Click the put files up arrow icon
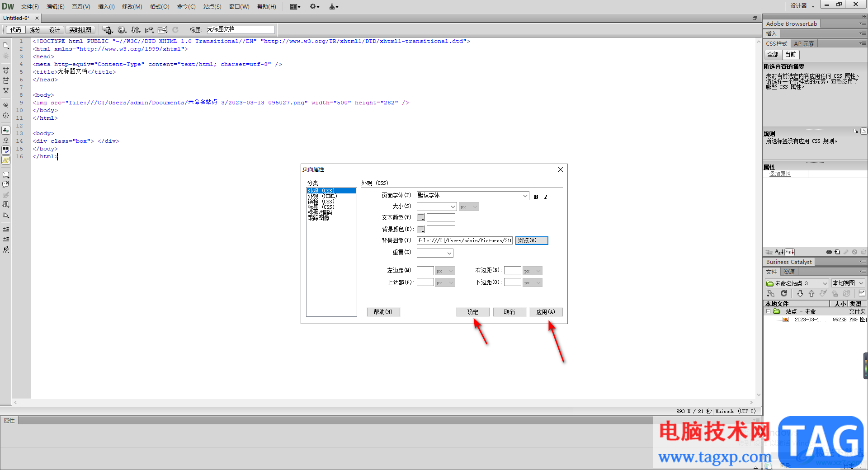 tap(811, 293)
